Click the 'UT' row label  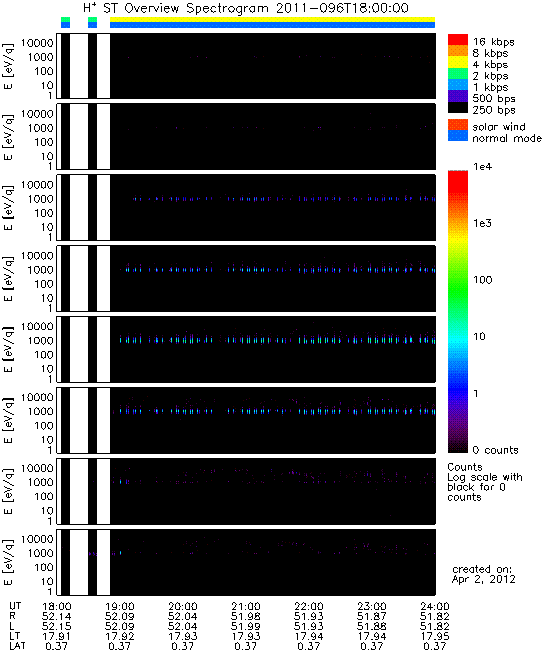coord(15,606)
